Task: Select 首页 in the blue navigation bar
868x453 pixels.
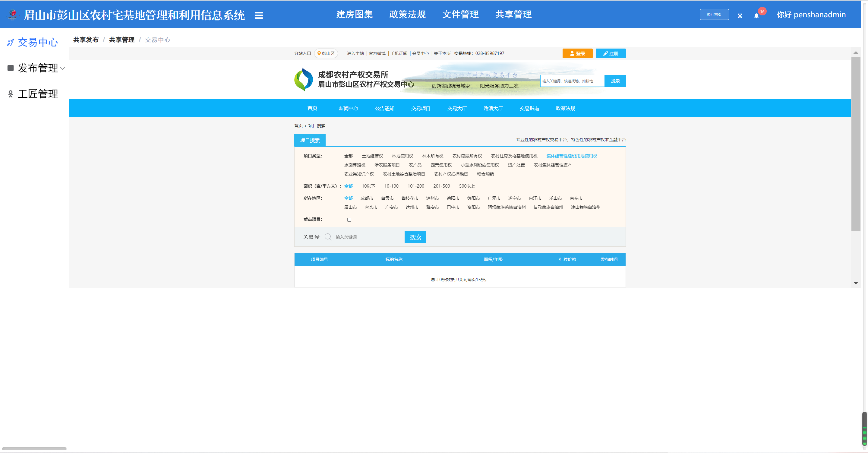Action: click(312, 109)
